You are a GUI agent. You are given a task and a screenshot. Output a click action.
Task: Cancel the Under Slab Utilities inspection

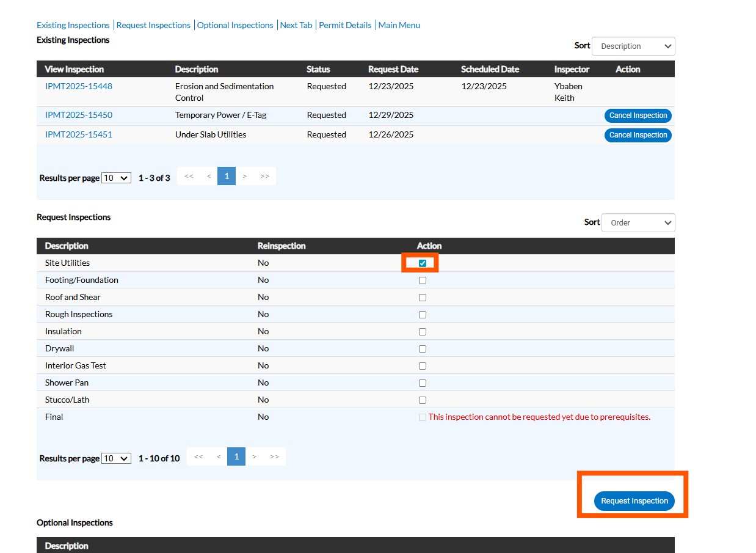point(638,135)
